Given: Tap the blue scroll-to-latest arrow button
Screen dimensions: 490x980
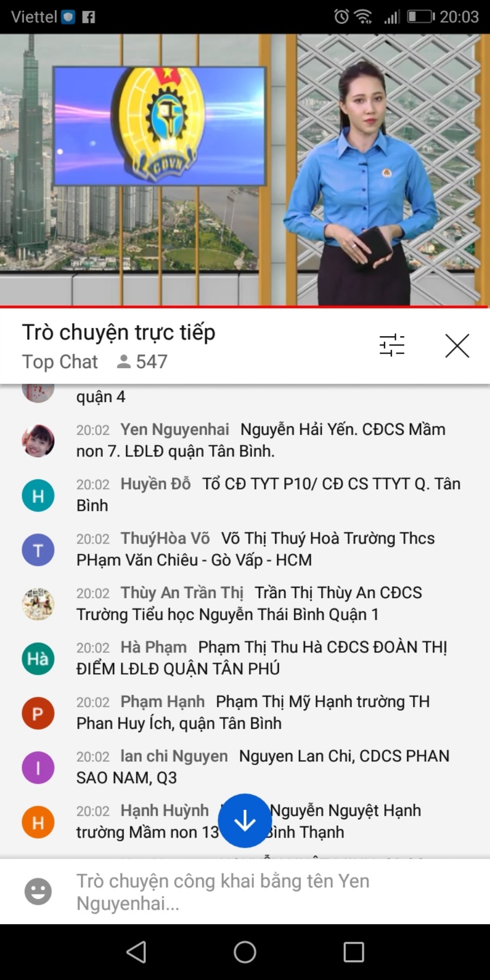Looking at the screenshot, I should pyautogui.click(x=245, y=820).
